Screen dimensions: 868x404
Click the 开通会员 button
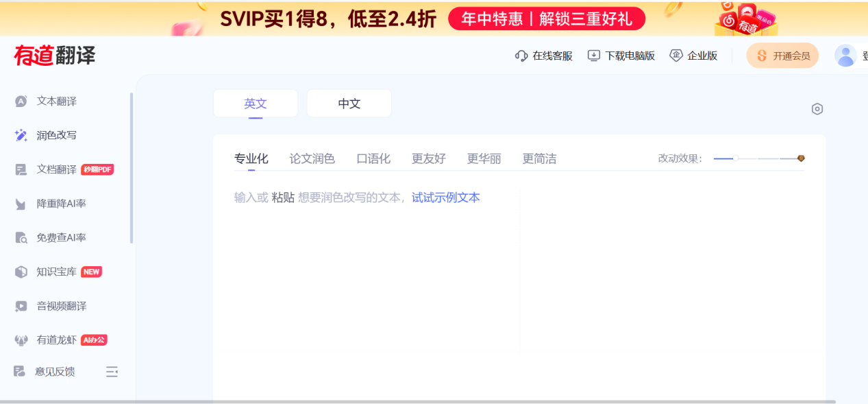pyautogui.click(x=782, y=56)
